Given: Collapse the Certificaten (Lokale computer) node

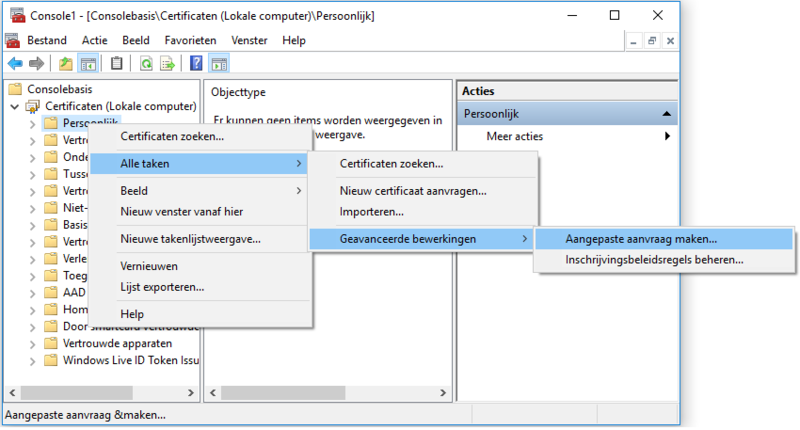Looking at the screenshot, I should 15,107.
